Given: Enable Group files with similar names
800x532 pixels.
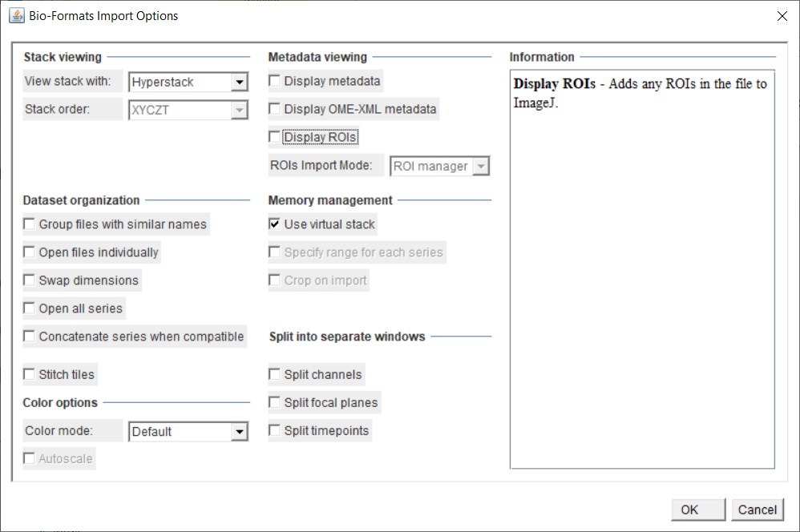Looking at the screenshot, I should [x=30, y=224].
